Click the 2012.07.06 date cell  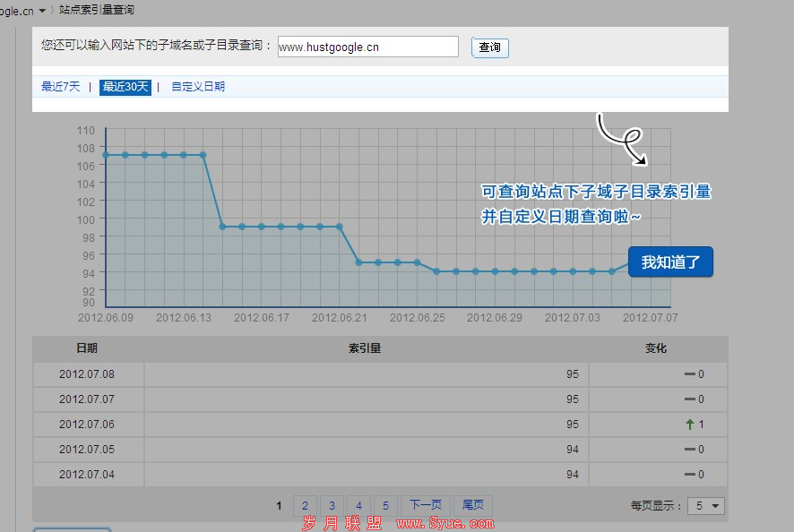(x=87, y=425)
